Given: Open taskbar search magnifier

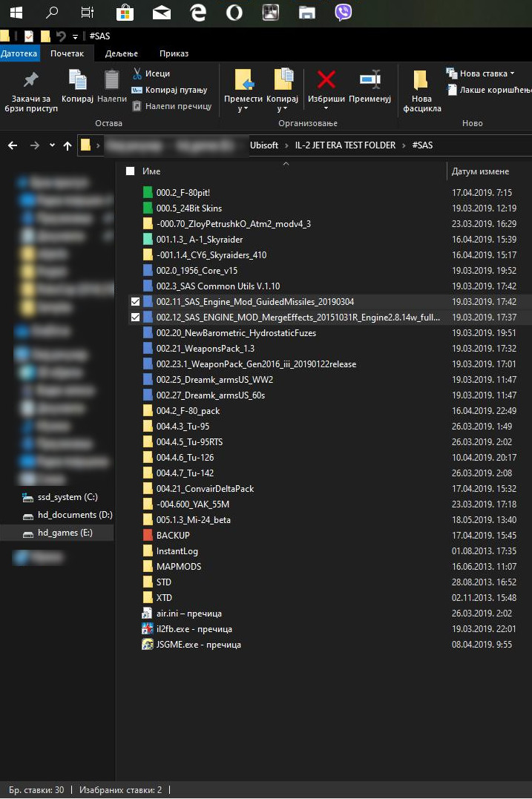Looking at the screenshot, I should 51,12.
